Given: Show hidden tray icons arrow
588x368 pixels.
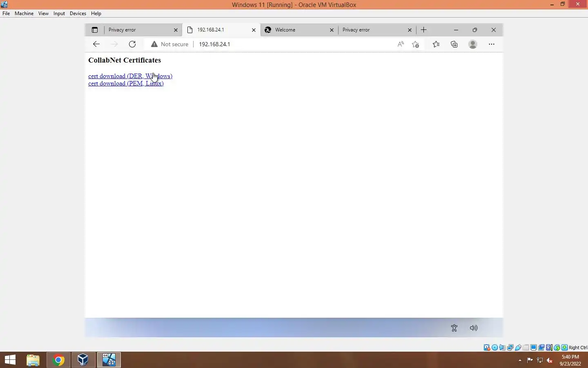Looking at the screenshot, I should pos(520,360).
